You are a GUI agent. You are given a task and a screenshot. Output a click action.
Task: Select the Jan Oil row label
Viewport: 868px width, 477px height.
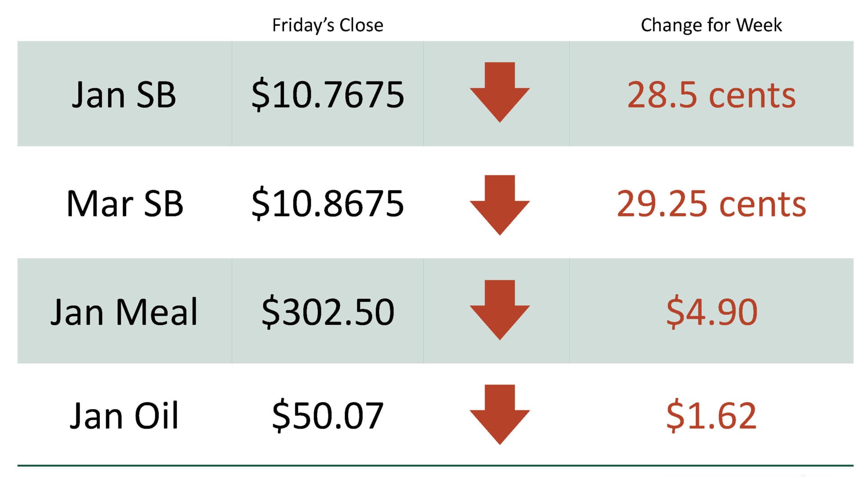(x=124, y=416)
